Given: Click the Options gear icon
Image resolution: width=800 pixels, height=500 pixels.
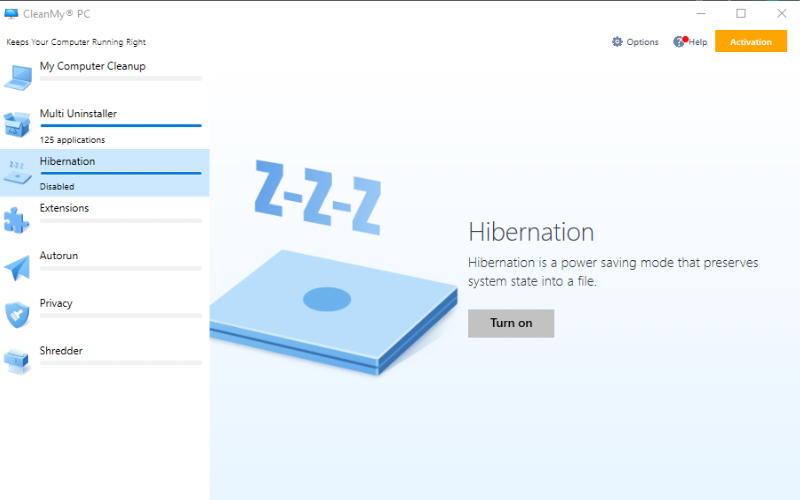Looking at the screenshot, I should (x=617, y=42).
